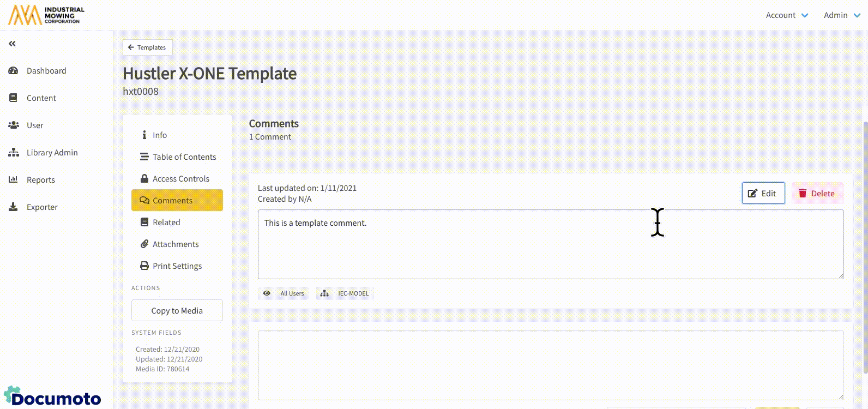This screenshot has width=868, height=409.
Task: Collapse the sidebar with double chevron icon
Action: click(x=12, y=44)
